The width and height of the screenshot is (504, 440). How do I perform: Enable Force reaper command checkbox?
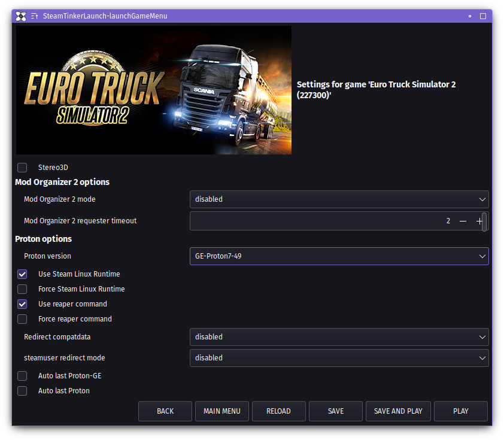click(x=22, y=319)
